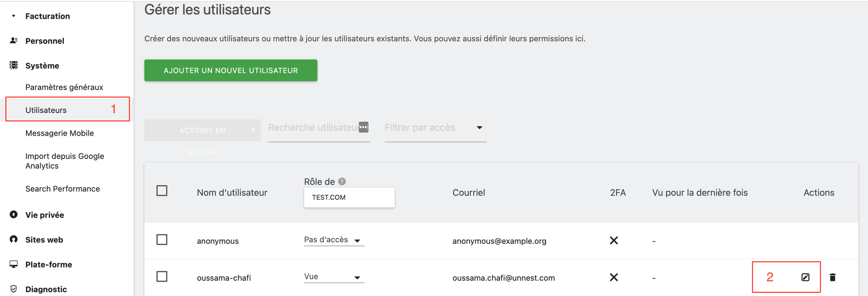Click Ajouter un nouvel utilisateur button
The height and width of the screenshot is (296, 868).
click(231, 70)
